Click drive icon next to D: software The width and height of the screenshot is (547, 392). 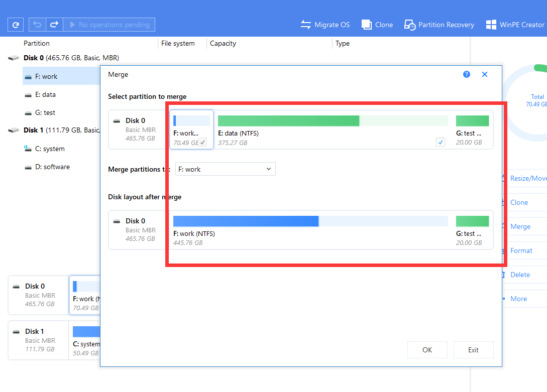point(28,167)
